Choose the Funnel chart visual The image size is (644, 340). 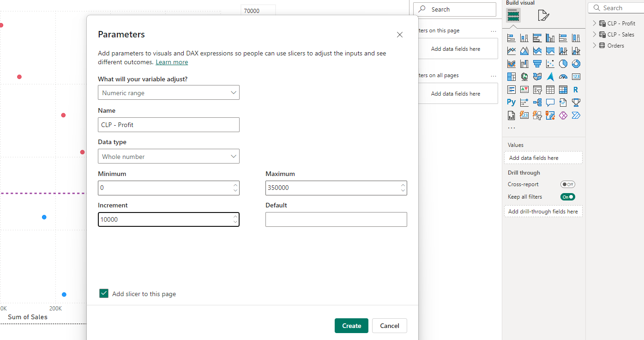[537, 64]
